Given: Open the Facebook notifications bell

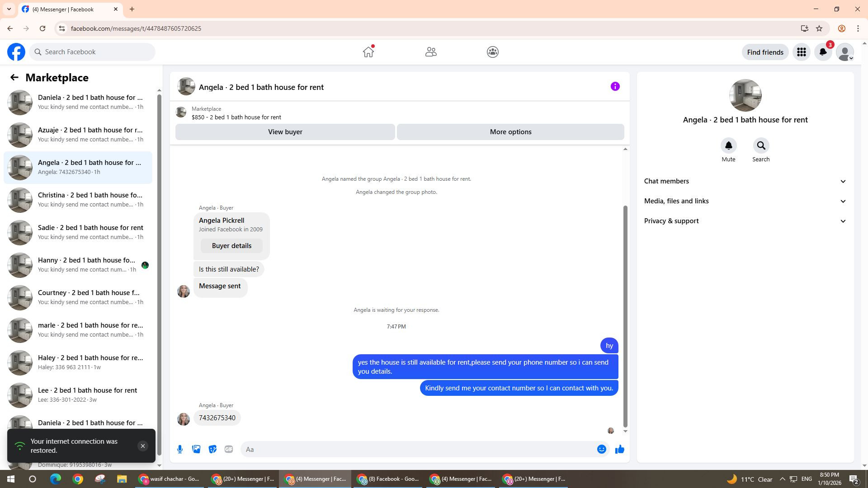Looking at the screenshot, I should [823, 52].
